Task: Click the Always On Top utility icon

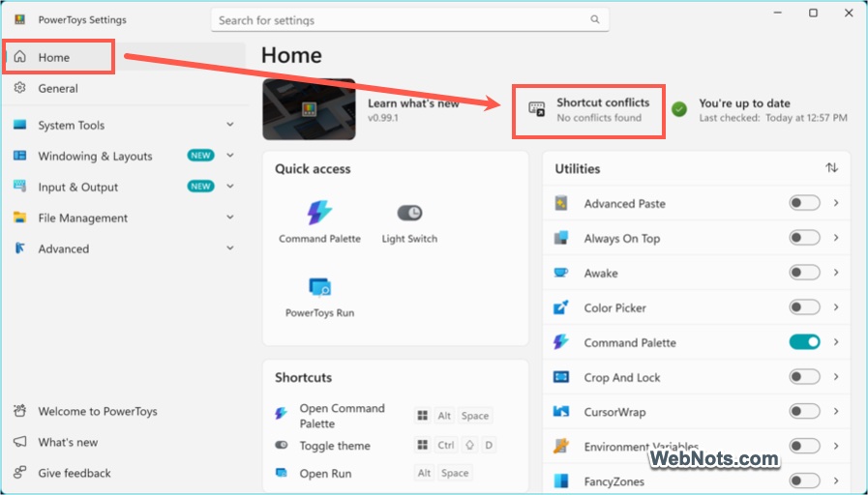Action: tap(561, 238)
